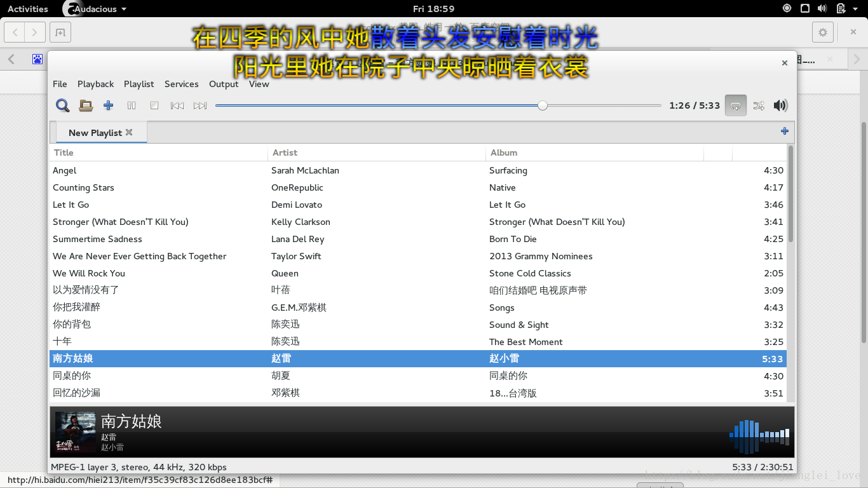Open the Playback menu
This screenshot has width=868, height=488.
coord(95,84)
